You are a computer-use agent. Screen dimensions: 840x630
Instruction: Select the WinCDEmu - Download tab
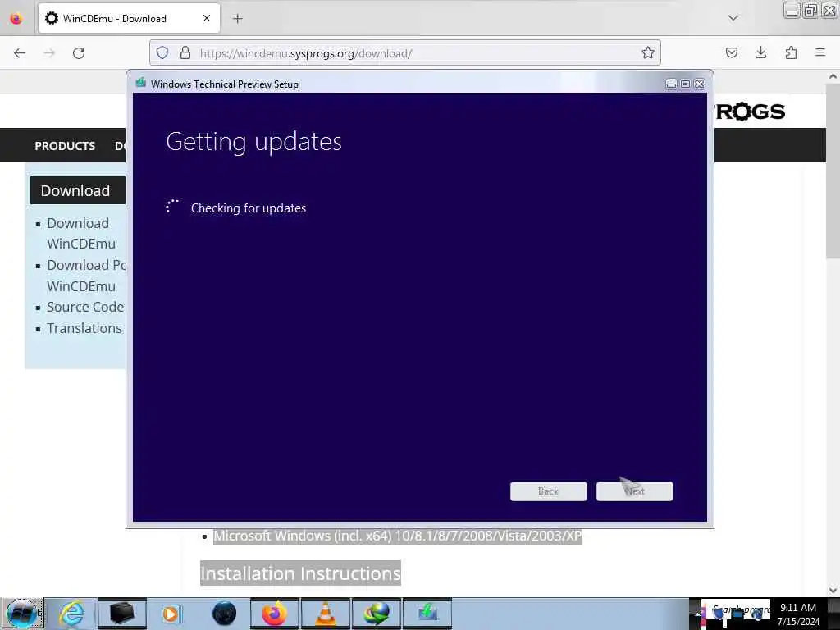(129, 18)
